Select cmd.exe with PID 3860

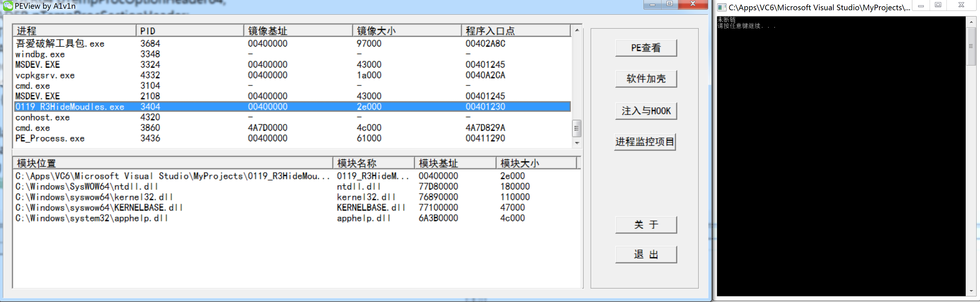point(292,128)
